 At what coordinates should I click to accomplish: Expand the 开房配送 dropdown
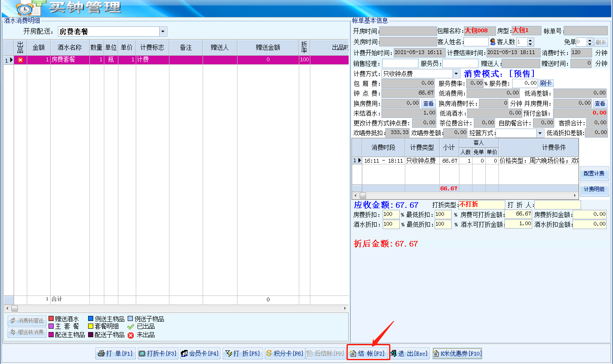pyautogui.click(x=163, y=32)
